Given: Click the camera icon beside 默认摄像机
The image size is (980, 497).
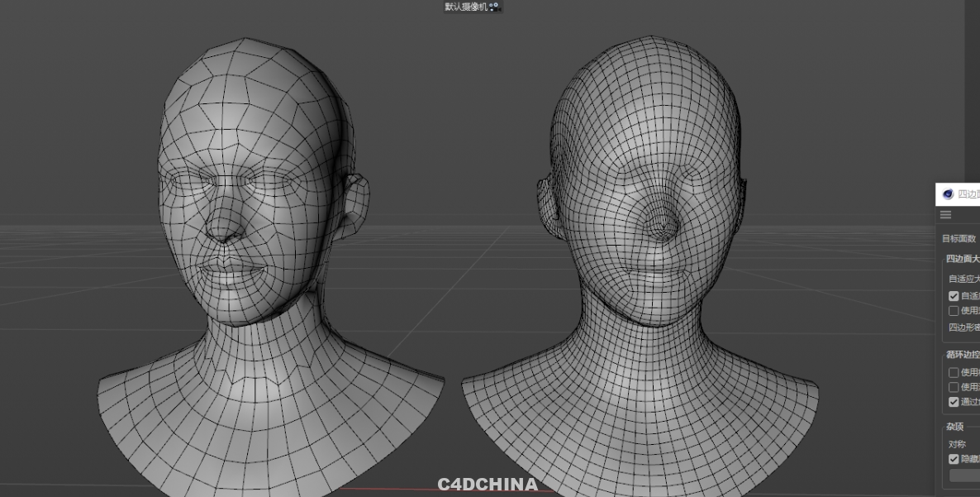Looking at the screenshot, I should (494, 7).
